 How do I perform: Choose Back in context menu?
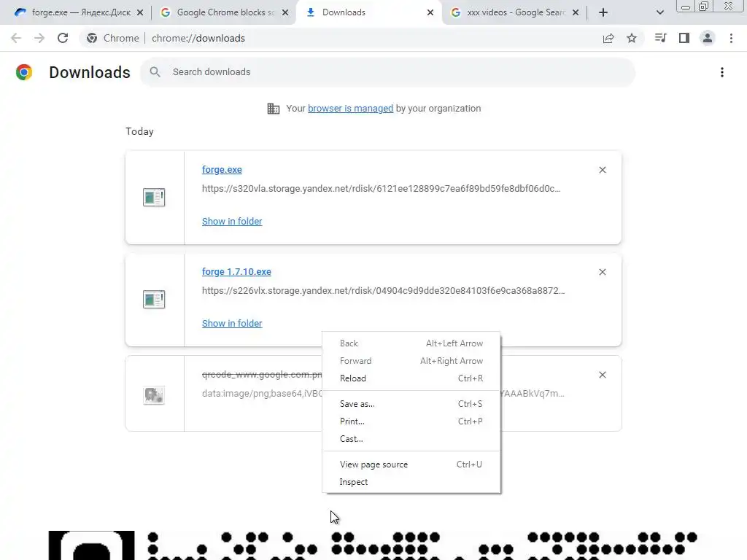pos(411,343)
